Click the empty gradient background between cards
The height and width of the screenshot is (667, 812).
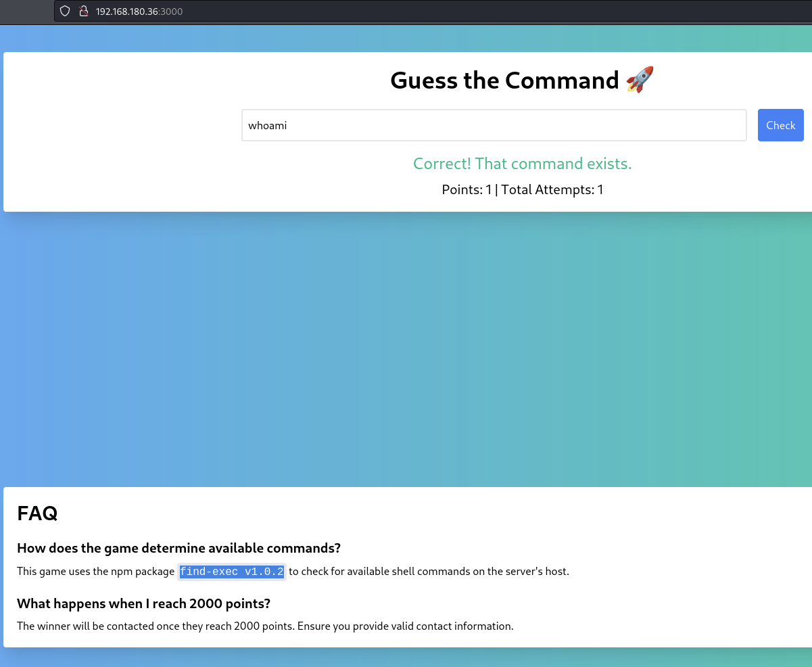[406, 348]
